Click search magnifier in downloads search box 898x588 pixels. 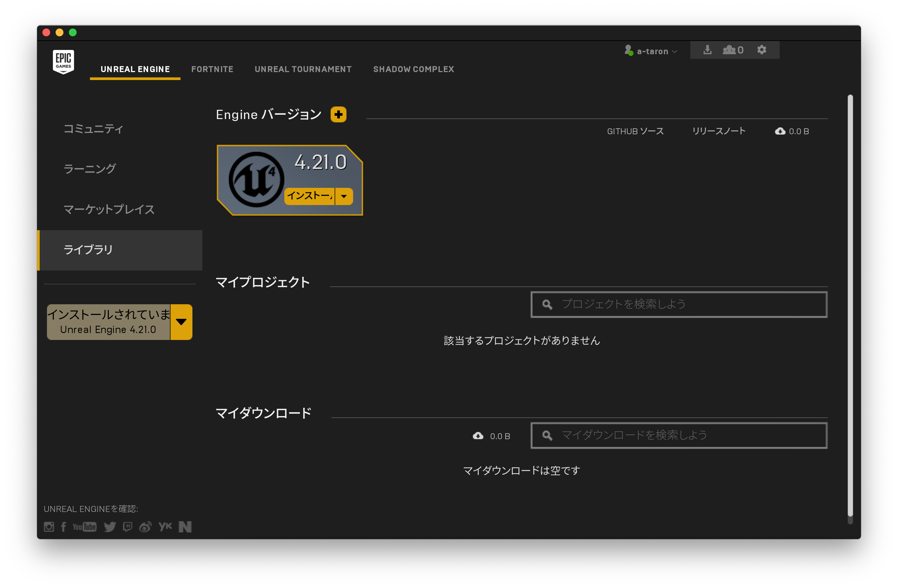pos(547,436)
